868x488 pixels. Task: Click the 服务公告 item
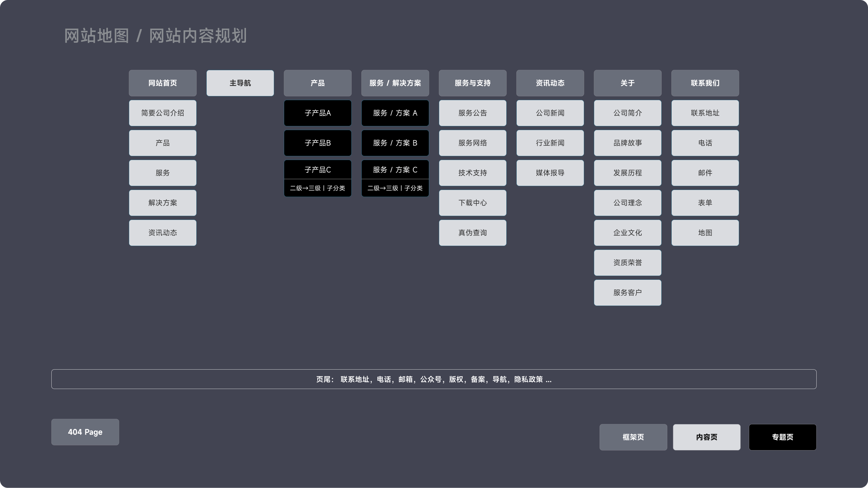(x=473, y=113)
